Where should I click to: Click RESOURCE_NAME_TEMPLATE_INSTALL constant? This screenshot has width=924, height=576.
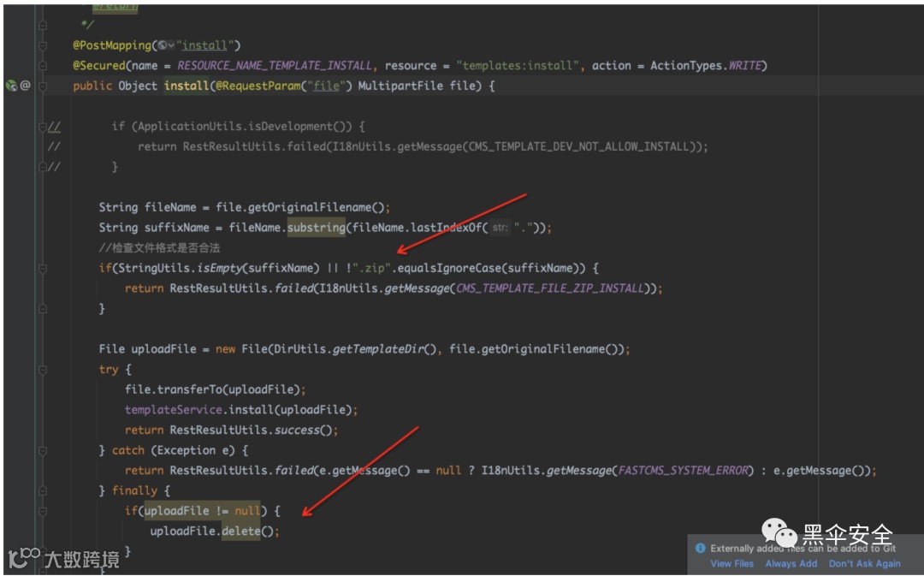[275, 65]
